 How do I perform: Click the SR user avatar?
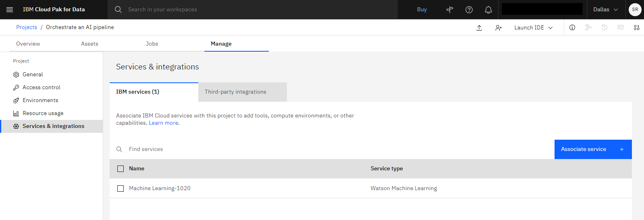coord(635,9)
